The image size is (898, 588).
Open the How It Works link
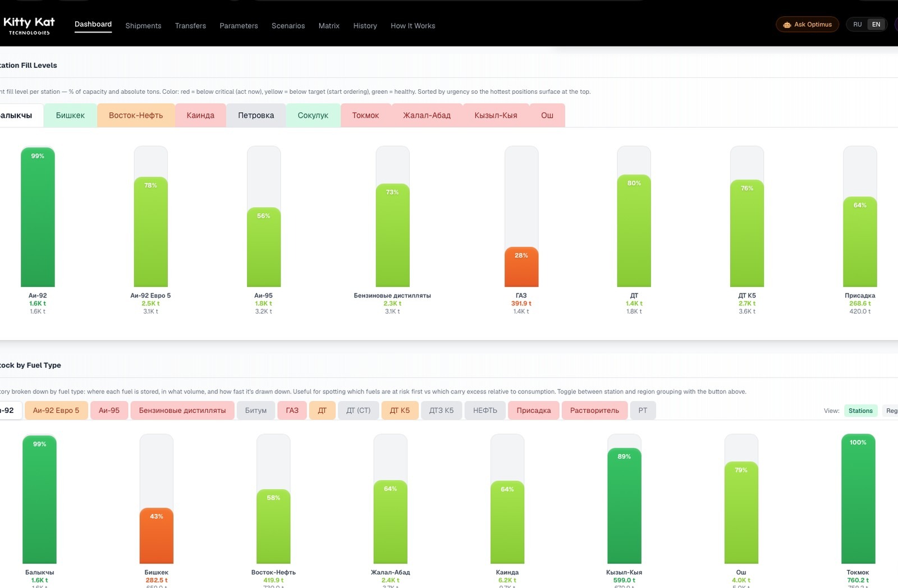[x=413, y=26]
